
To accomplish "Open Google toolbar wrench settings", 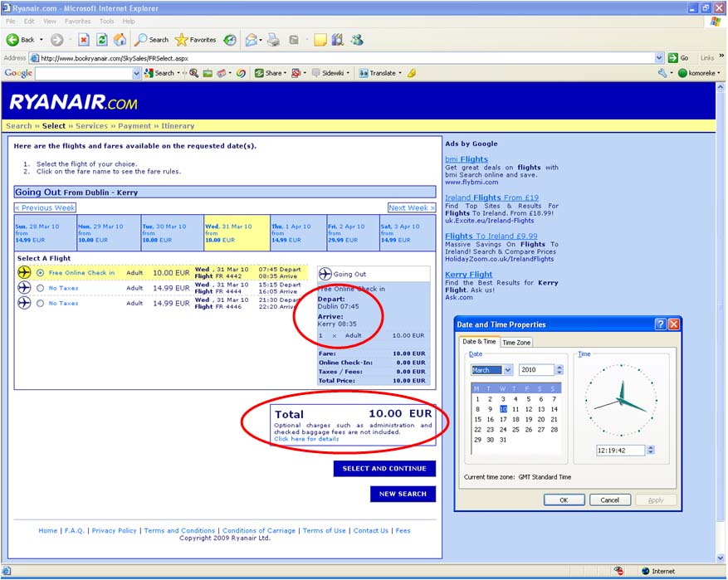I will coord(662,73).
